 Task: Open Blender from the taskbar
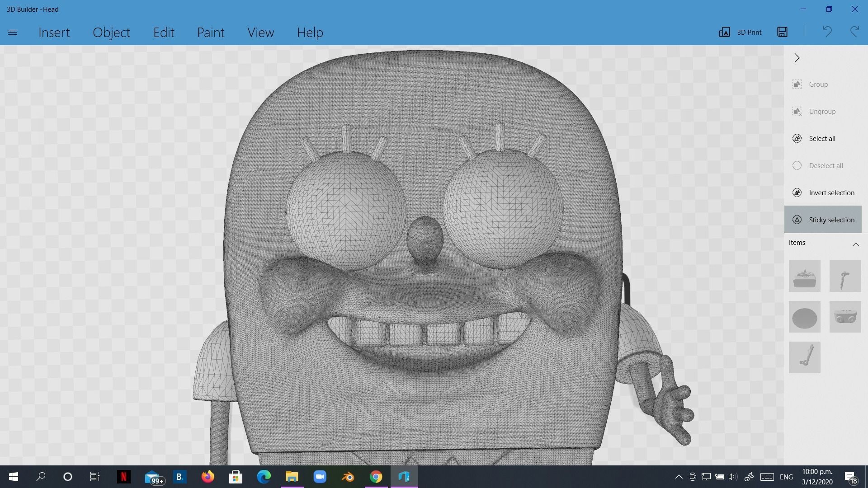[348, 477]
